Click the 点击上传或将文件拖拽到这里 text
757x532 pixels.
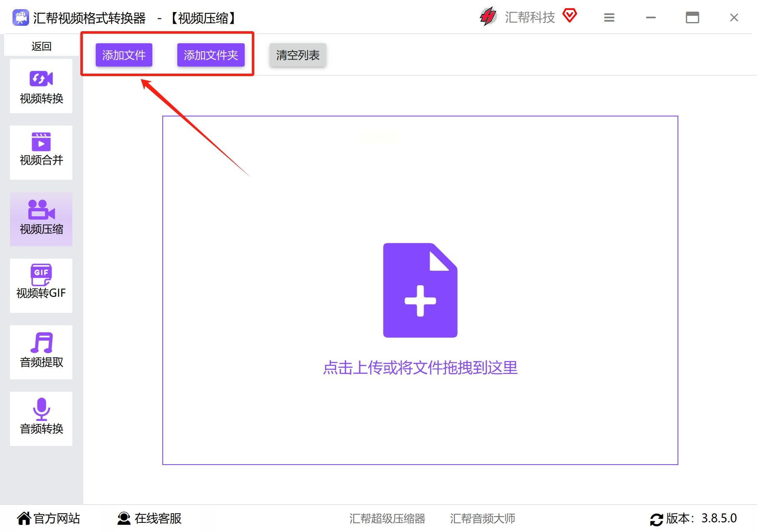[x=420, y=368]
